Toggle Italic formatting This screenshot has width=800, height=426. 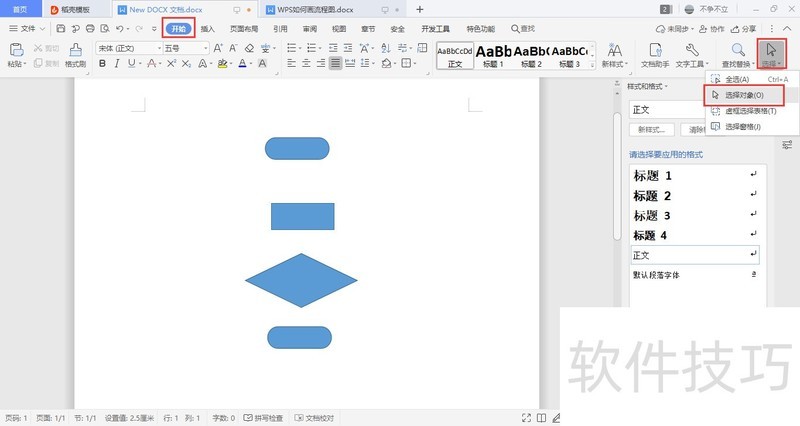[x=117, y=63]
